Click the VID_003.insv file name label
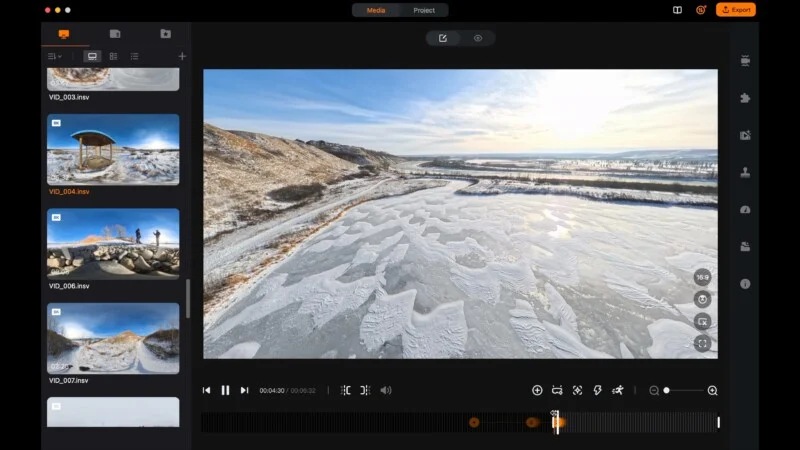 coord(69,97)
